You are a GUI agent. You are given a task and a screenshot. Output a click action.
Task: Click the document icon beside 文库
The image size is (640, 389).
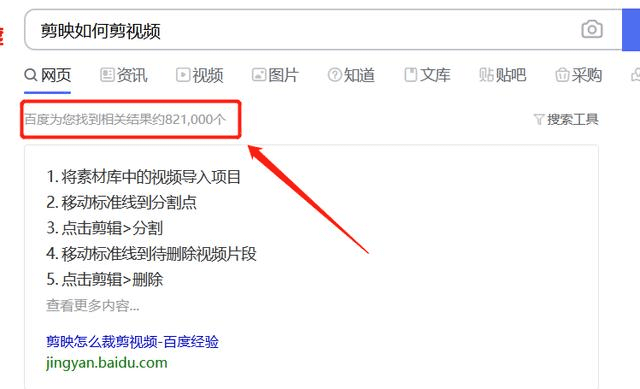(x=411, y=75)
